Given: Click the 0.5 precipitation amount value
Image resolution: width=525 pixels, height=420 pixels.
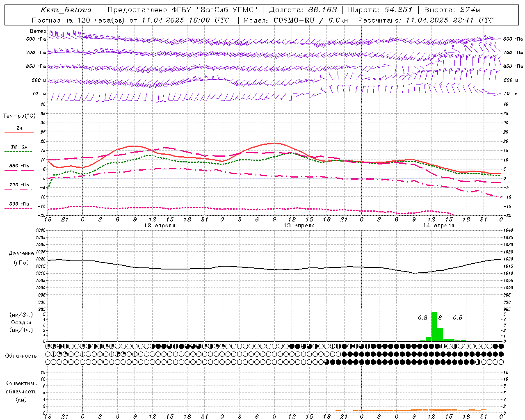Looking at the screenshot, I should tap(457, 317).
